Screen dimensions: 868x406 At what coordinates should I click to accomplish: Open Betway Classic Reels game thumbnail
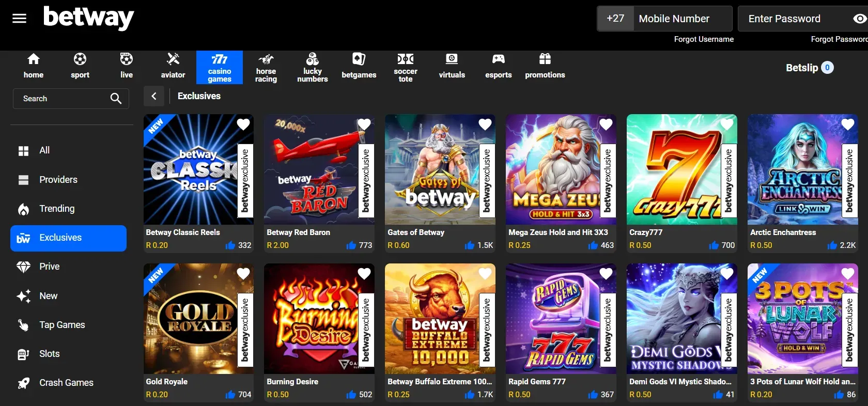click(198, 169)
